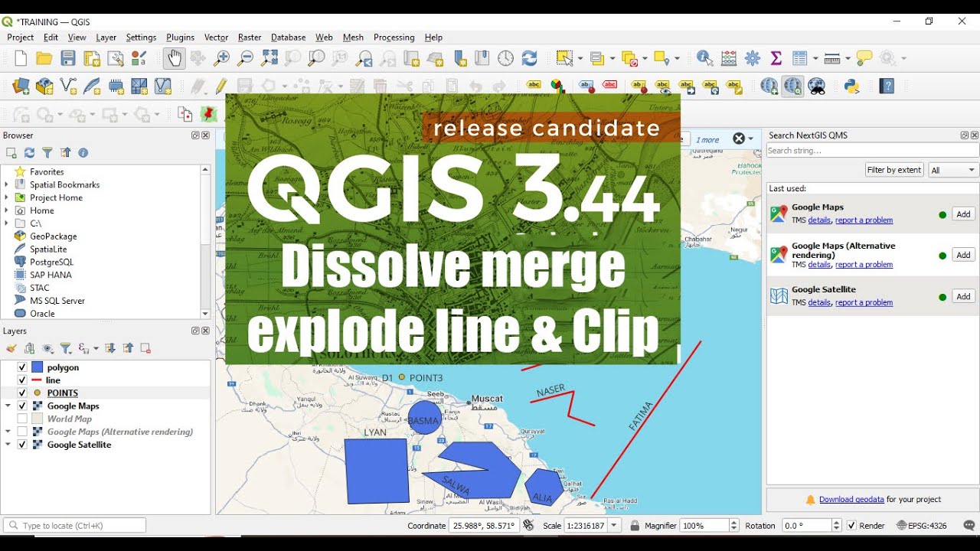Image resolution: width=980 pixels, height=551 pixels.
Task: Expand the Project Home tree item
Action: (6, 197)
